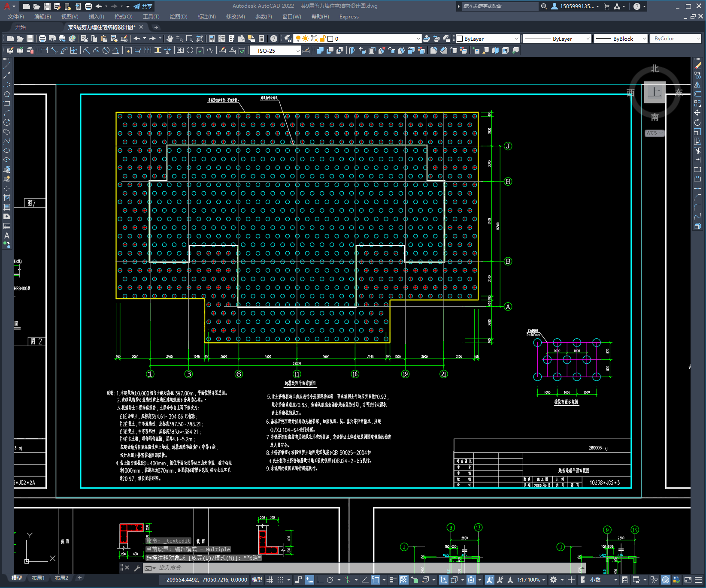Click the command line customize wrench icon
Viewport: 706px width, 588px height.
[x=137, y=568]
